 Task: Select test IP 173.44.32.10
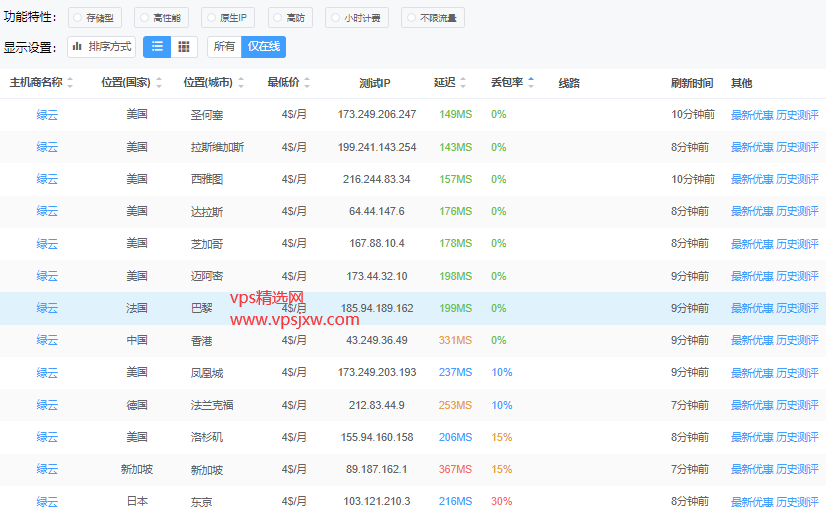[x=377, y=276]
